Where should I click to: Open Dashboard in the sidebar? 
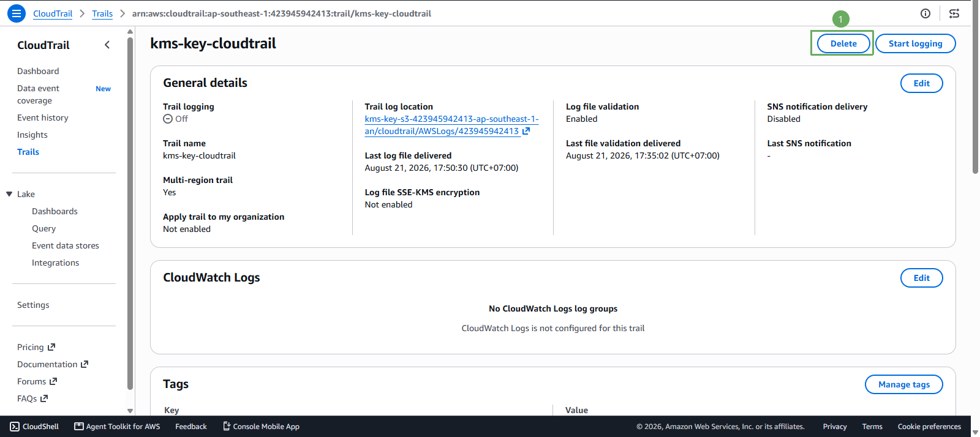coord(38,71)
